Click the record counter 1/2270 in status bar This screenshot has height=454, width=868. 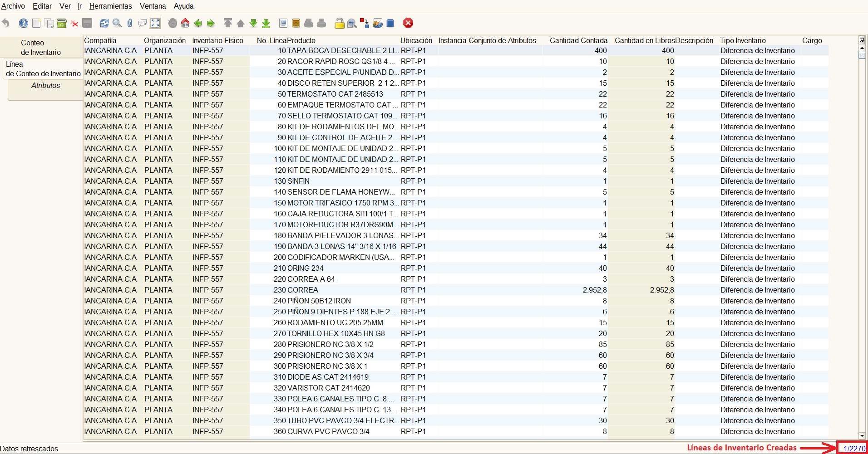tap(854, 449)
